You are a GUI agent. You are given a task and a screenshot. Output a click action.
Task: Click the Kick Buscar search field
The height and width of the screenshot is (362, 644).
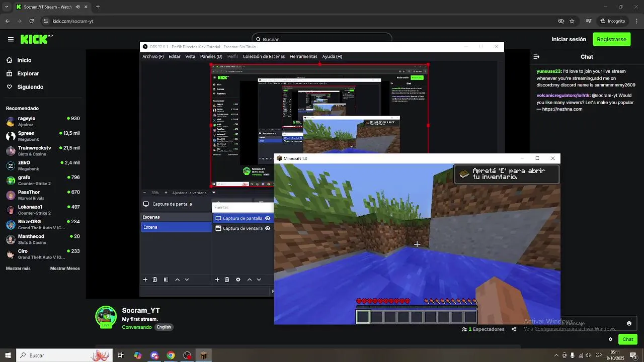322,39
